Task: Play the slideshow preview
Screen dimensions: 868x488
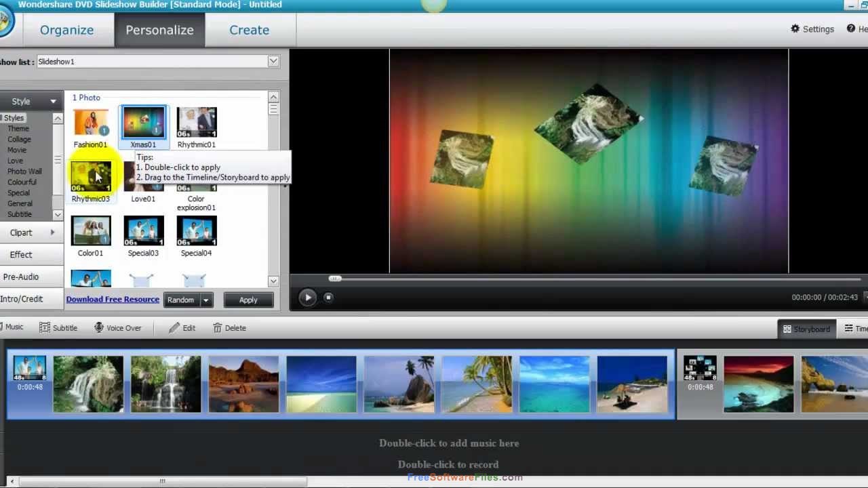Action: coord(307,297)
